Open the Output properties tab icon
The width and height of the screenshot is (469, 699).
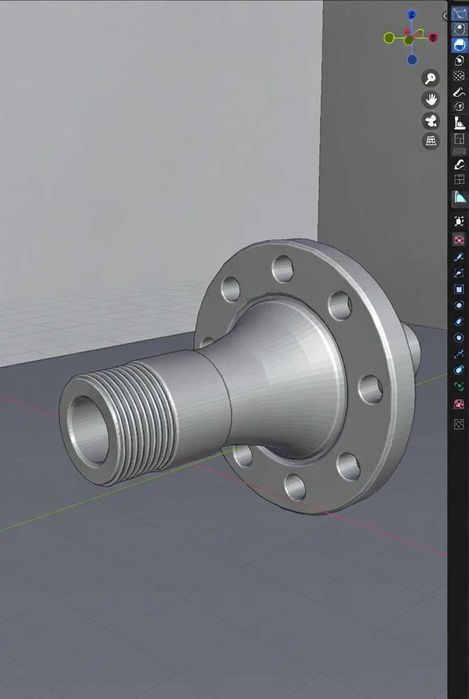pyautogui.click(x=459, y=257)
